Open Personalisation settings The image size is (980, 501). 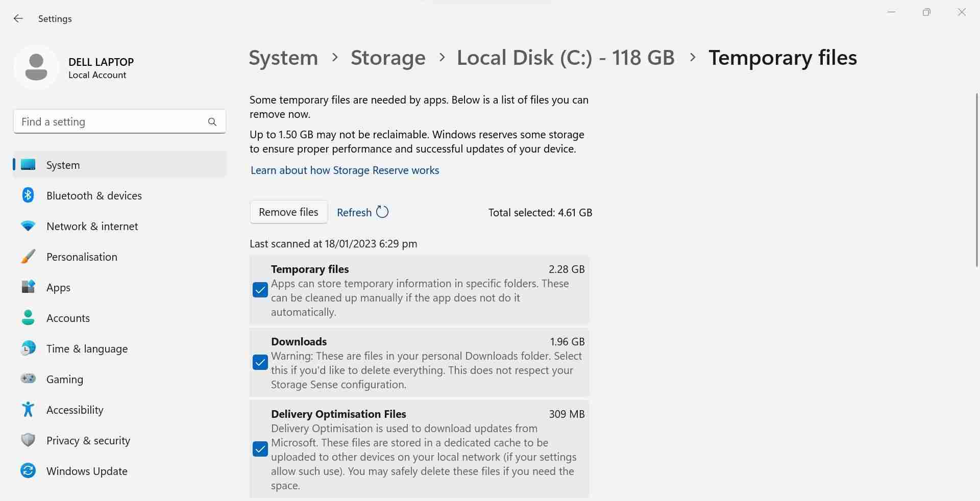pyautogui.click(x=82, y=257)
